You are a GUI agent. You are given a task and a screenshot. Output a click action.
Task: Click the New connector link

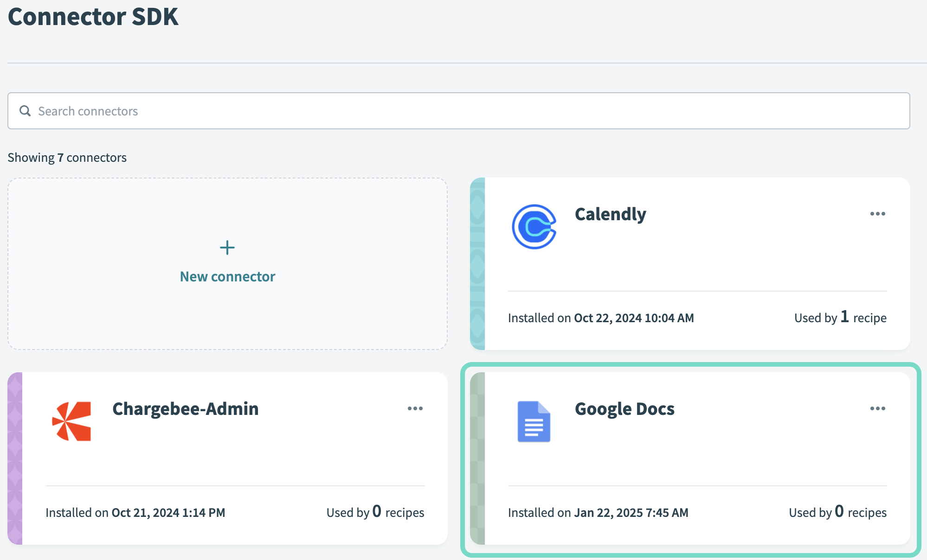click(x=227, y=277)
